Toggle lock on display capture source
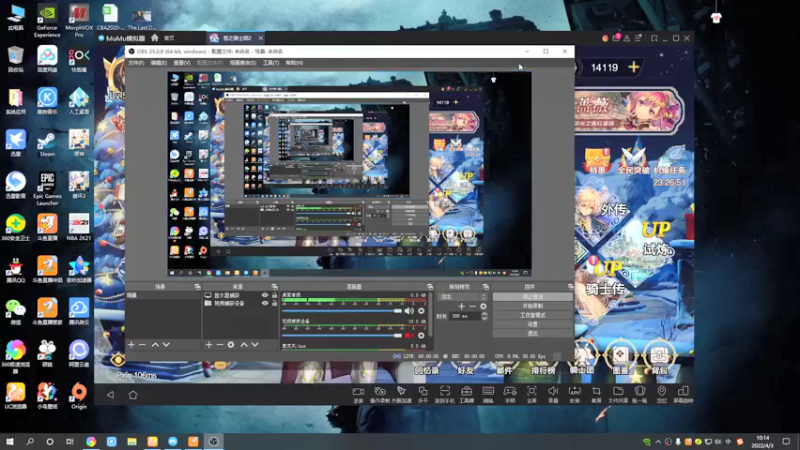 (274, 295)
